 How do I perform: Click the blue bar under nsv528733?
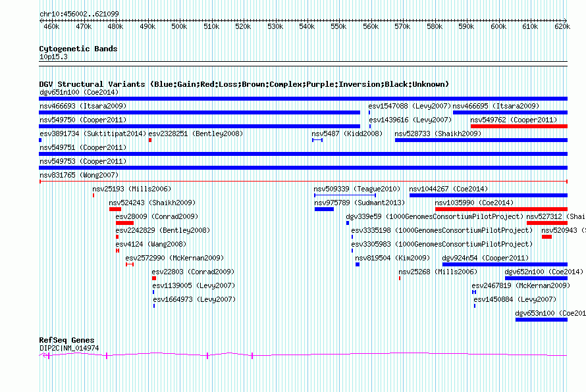(481, 140)
